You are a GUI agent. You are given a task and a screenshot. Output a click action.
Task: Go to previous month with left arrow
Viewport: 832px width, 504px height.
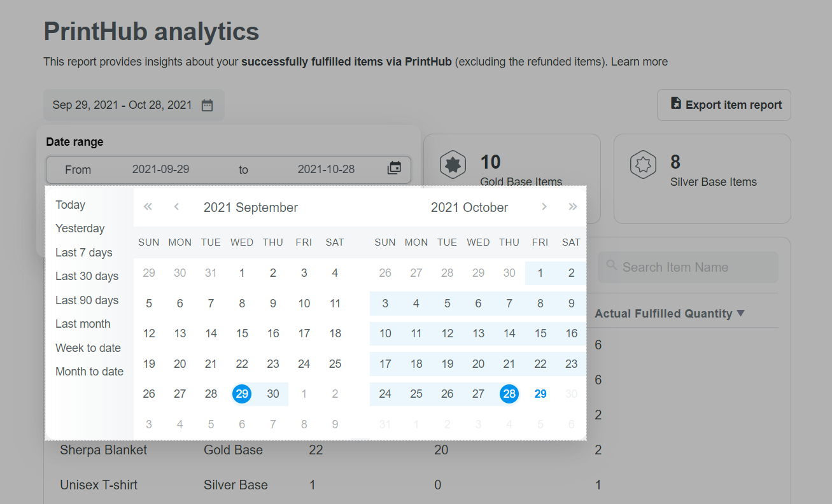click(x=176, y=207)
